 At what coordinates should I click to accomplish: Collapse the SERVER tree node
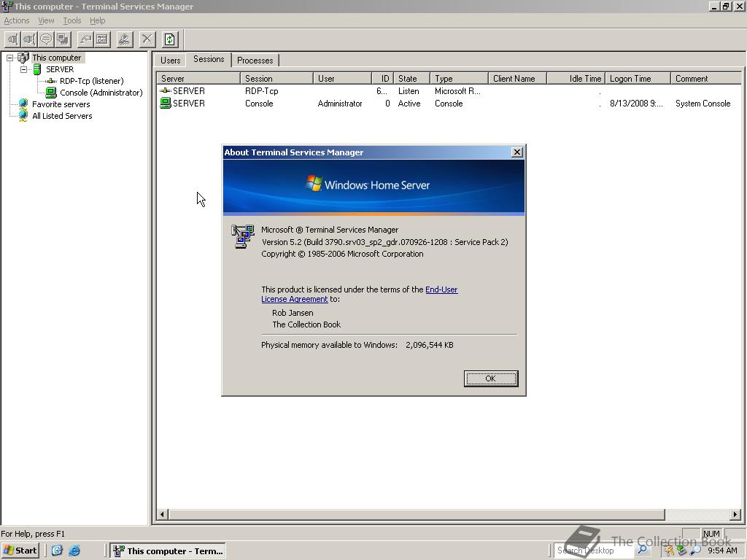click(x=23, y=69)
